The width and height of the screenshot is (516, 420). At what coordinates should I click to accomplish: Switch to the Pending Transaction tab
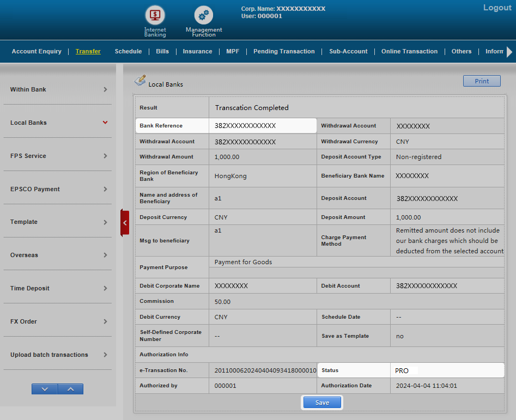tap(284, 51)
